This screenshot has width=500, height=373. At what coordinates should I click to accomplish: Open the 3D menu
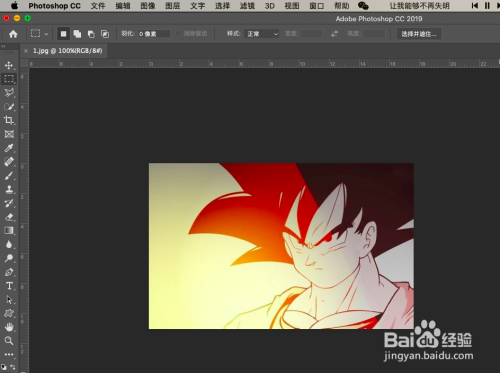pyautogui.click(x=270, y=6)
